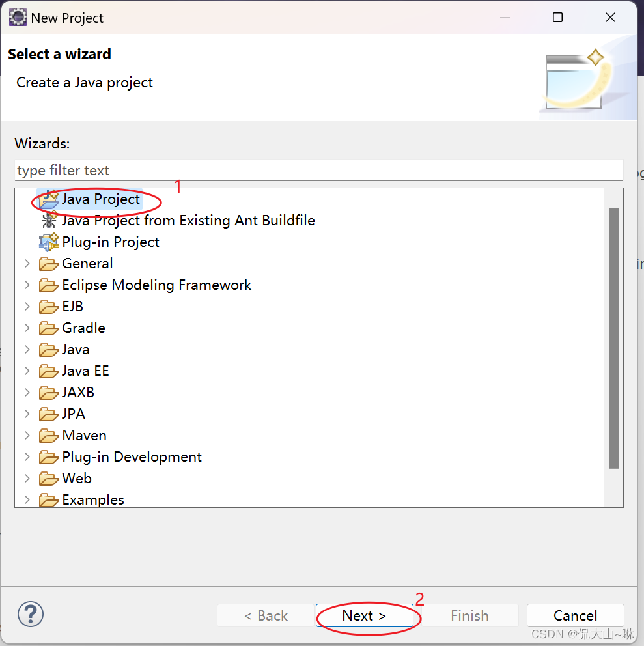This screenshot has width=644, height=646.
Task: Click the Eclipse Modeling Framework folder icon
Action: (49, 285)
